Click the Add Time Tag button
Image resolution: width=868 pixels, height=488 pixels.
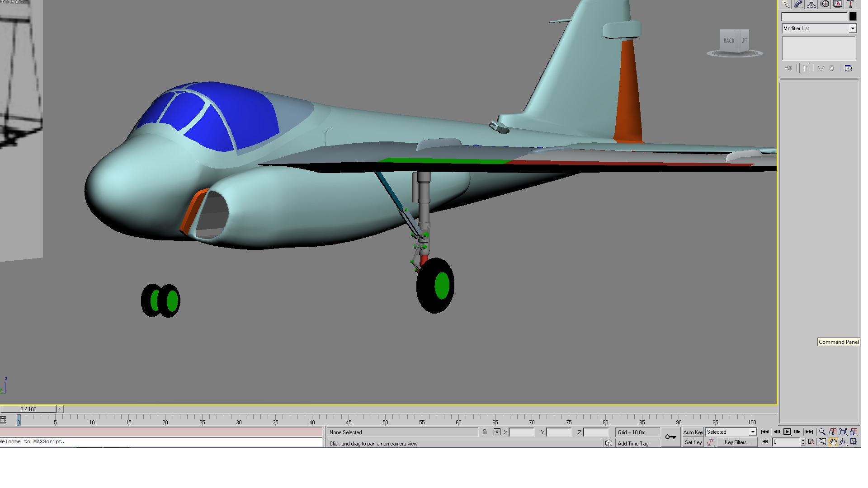[633, 444]
